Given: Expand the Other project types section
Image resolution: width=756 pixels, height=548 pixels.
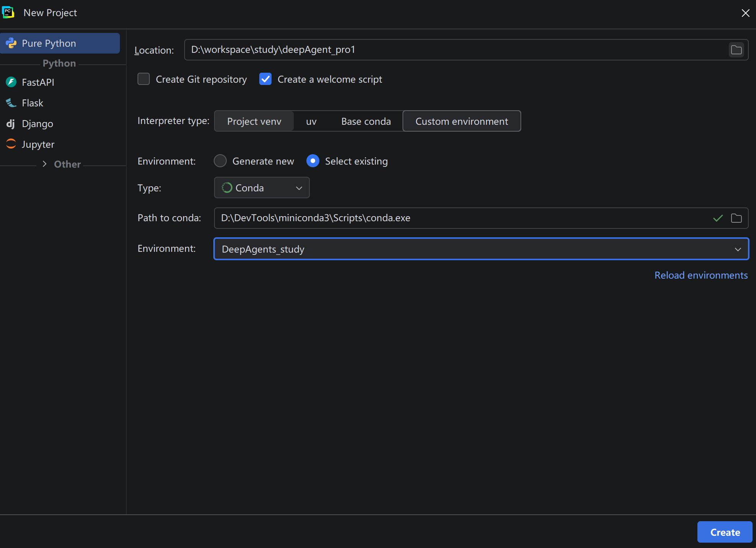Looking at the screenshot, I should [45, 164].
